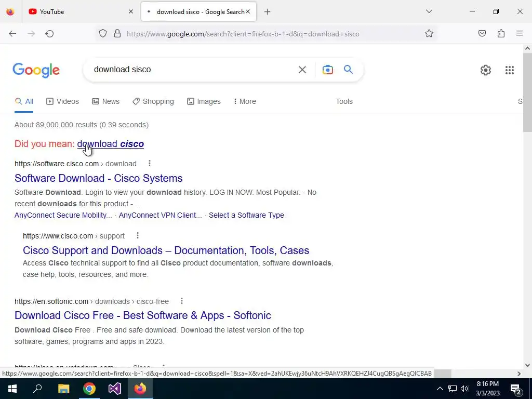The height and width of the screenshot is (399, 532).
Task: Open the tracking protection shield icon
Action: 103,34
